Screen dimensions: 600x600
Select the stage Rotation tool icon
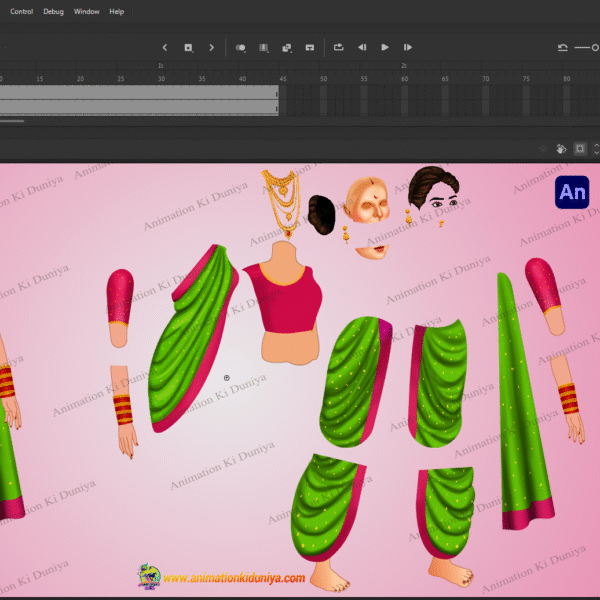tap(561, 148)
